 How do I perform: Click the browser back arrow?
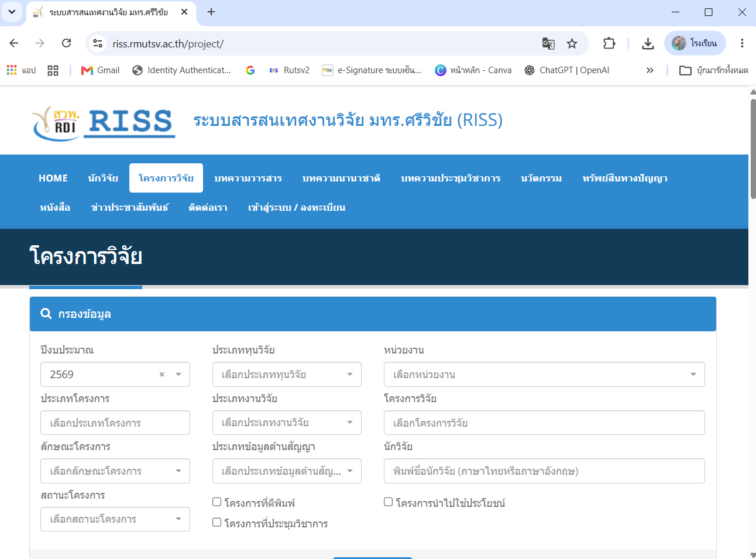14,43
